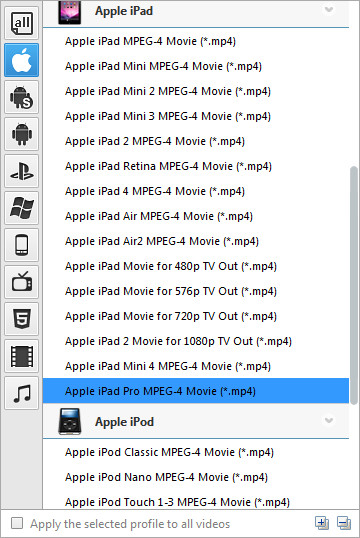The image size is (360, 538).
Task: Select Apple iPod Touch 1-3 MPEG-4 Movie
Action: click(x=196, y=502)
